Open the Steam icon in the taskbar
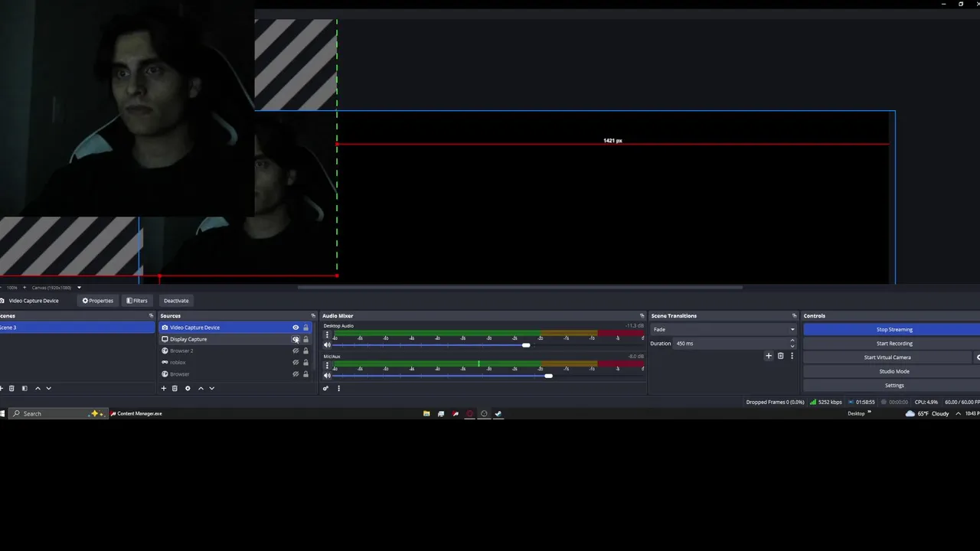The width and height of the screenshot is (980, 551). pyautogui.click(x=498, y=413)
